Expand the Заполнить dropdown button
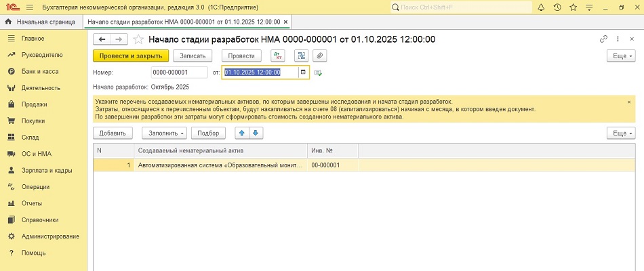 [x=163, y=133]
